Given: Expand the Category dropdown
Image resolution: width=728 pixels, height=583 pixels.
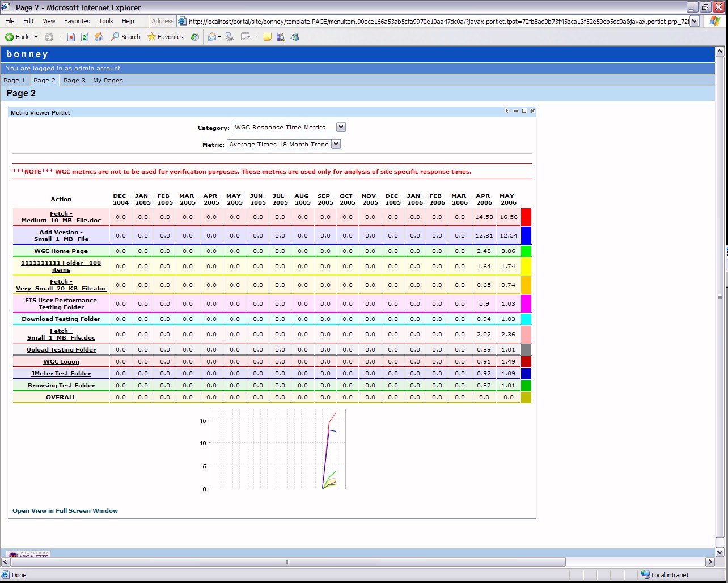Looking at the screenshot, I should (x=341, y=128).
